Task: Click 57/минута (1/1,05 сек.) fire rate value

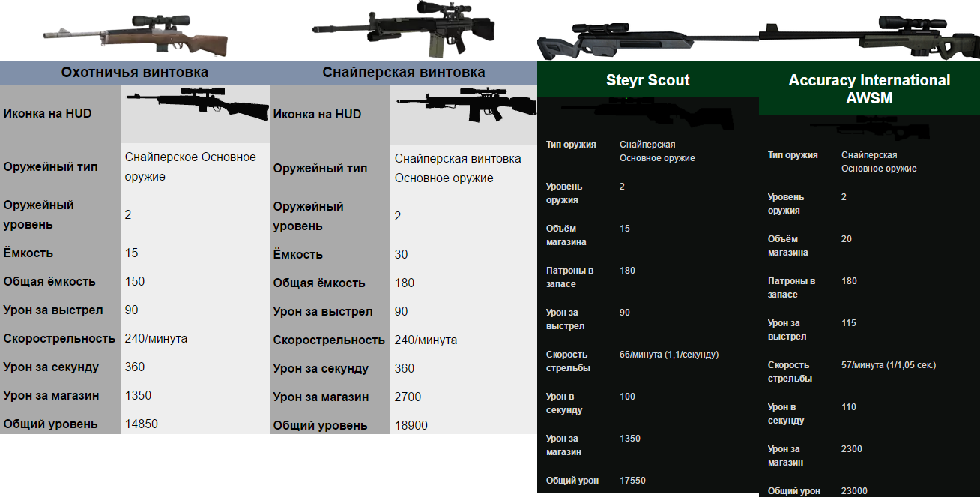Action: pos(889,364)
